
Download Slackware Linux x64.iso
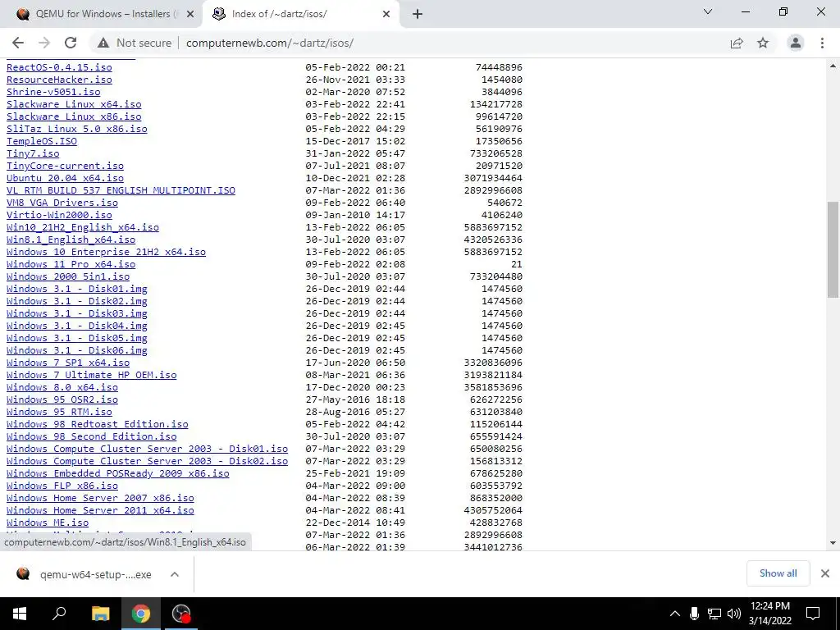tap(74, 104)
